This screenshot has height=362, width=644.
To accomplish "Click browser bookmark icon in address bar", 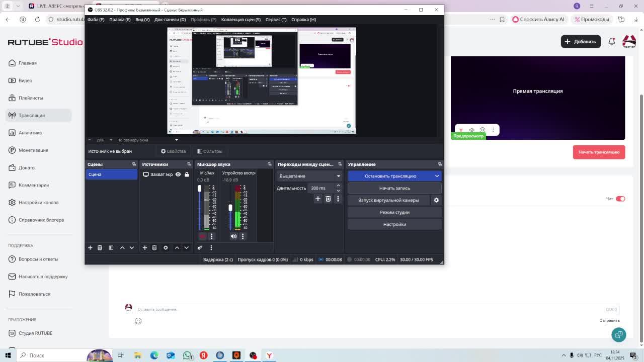I will [502, 19].
